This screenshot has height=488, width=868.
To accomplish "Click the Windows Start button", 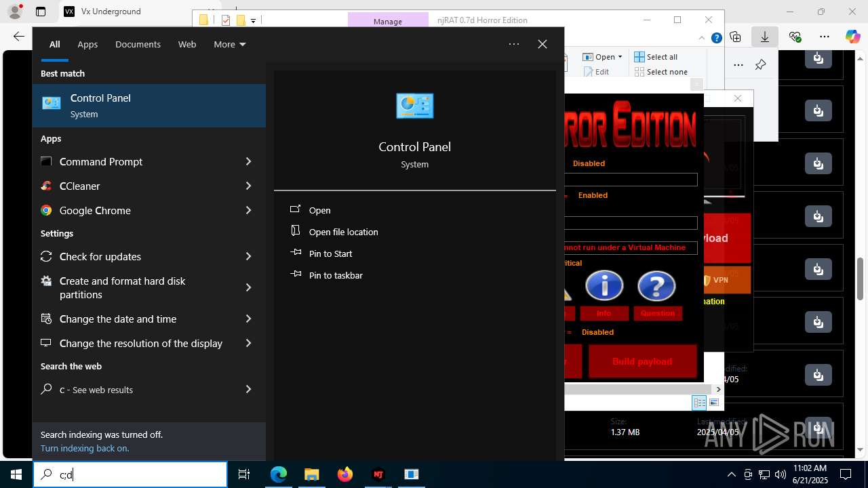I will tap(16, 474).
